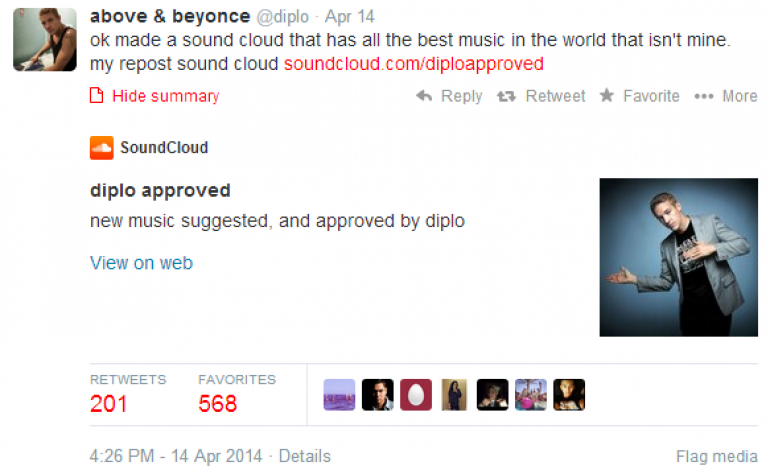Open diplo's profile avatar photo
This screenshot has width=770, height=470.
click(45, 39)
